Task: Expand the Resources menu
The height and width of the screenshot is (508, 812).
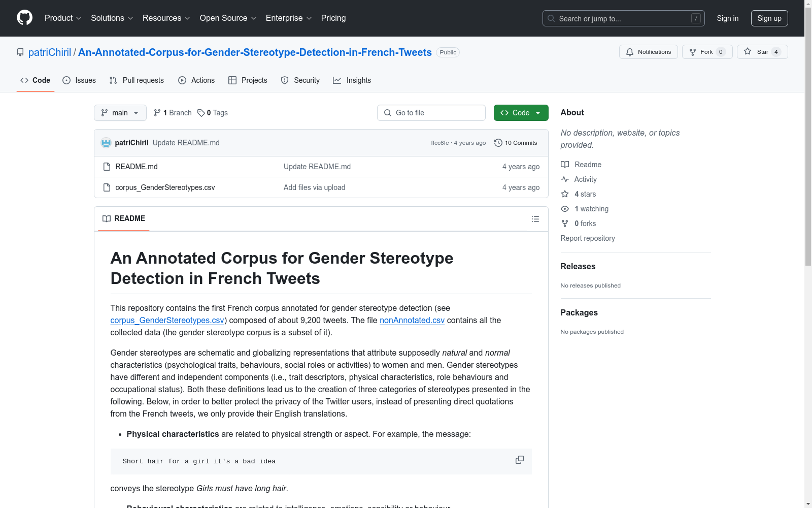Action: 166,18
